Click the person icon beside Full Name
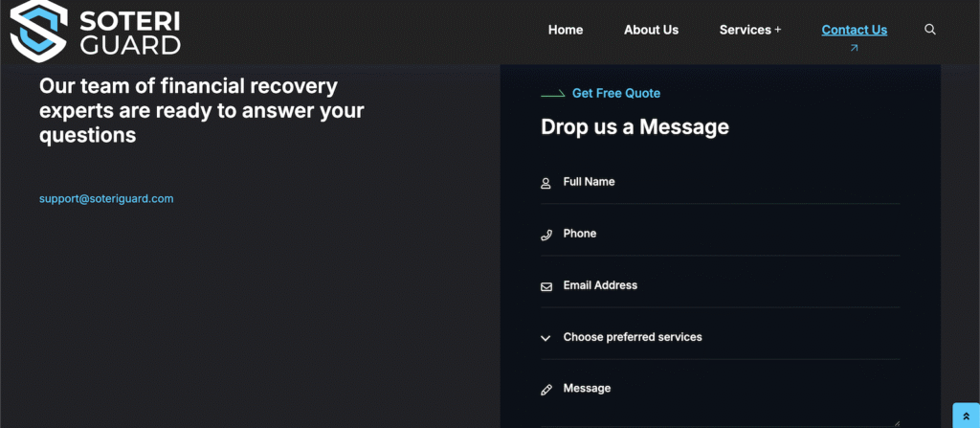Image resolution: width=980 pixels, height=428 pixels. tap(546, 183)
